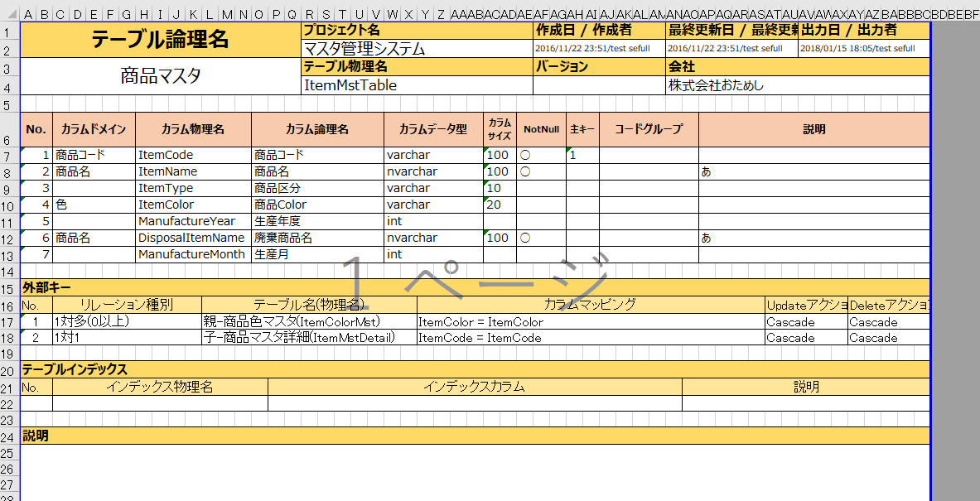Click the DisposalItemName cell
This screenshot has width=980, height=501.
click(x=193, y=238)
